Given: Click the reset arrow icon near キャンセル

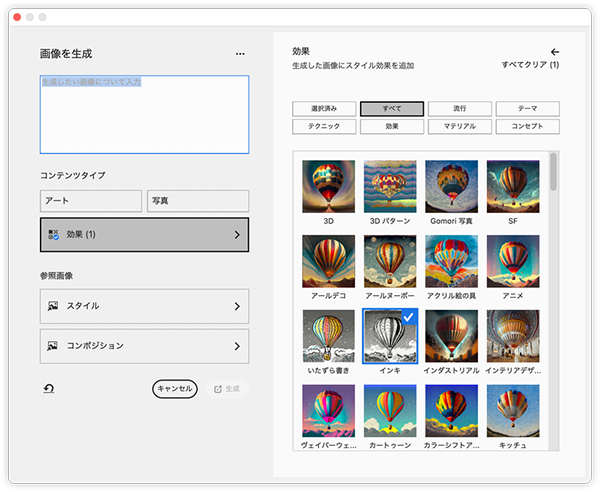Looking at the screenshot, I should coord(48,388).
